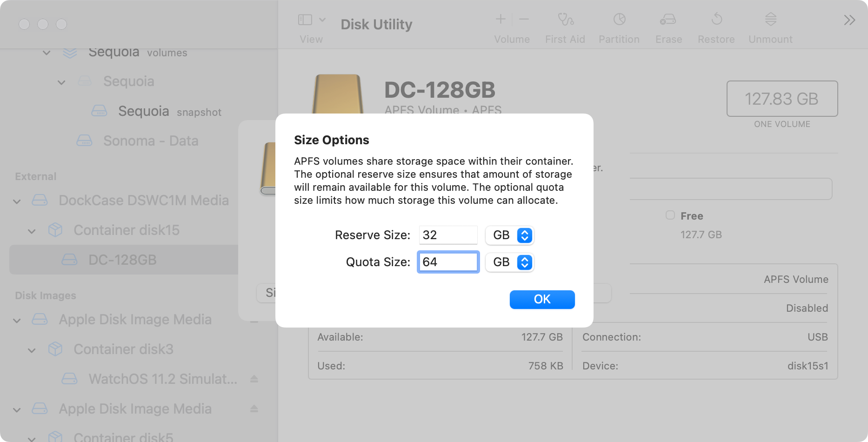Viewport: 868px width, 442px height.
Task: Click the DockCase drive icon
Action: [x=40, y=200]
